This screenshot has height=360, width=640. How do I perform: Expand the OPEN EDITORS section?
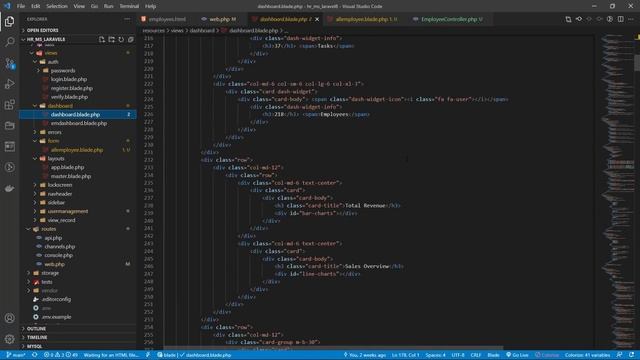(78, 30)
